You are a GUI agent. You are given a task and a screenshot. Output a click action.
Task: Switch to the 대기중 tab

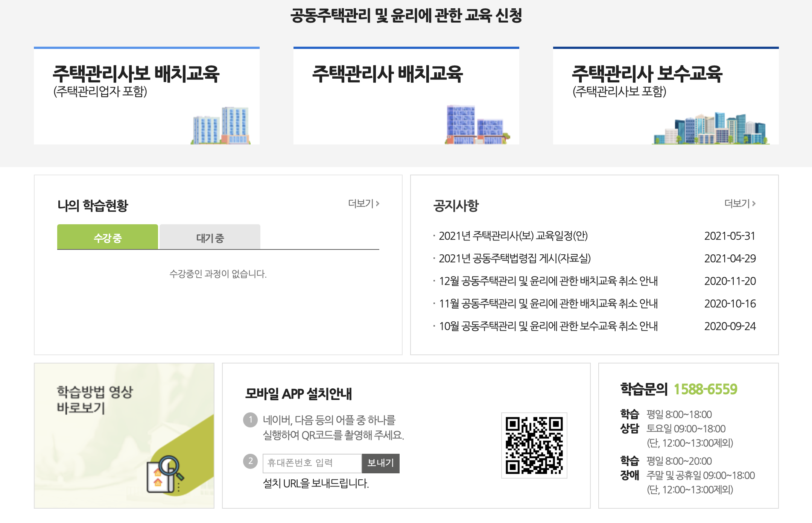point(210,237)
